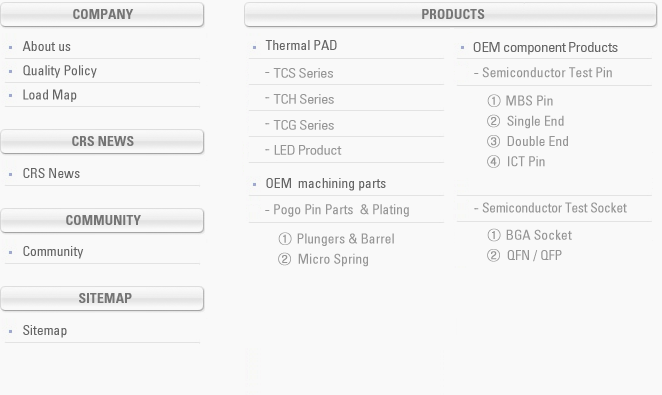The height and width of the screenshot is (395, 662).
Task: Open the About us link
Action: pos(46,46)
